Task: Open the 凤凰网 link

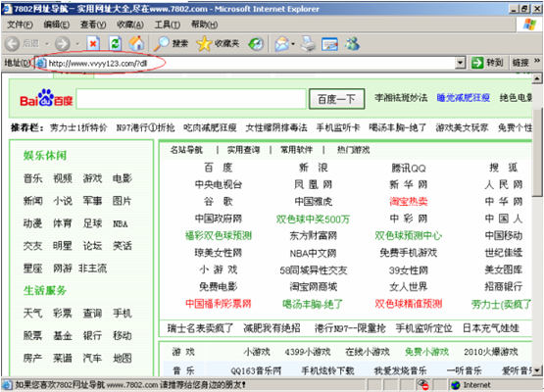Action: coord(313,184)
